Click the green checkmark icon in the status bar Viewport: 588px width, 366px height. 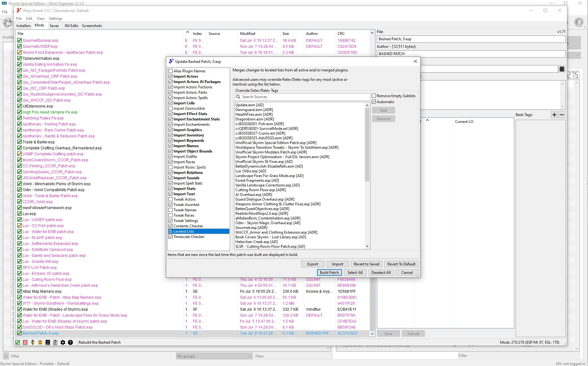18,342
